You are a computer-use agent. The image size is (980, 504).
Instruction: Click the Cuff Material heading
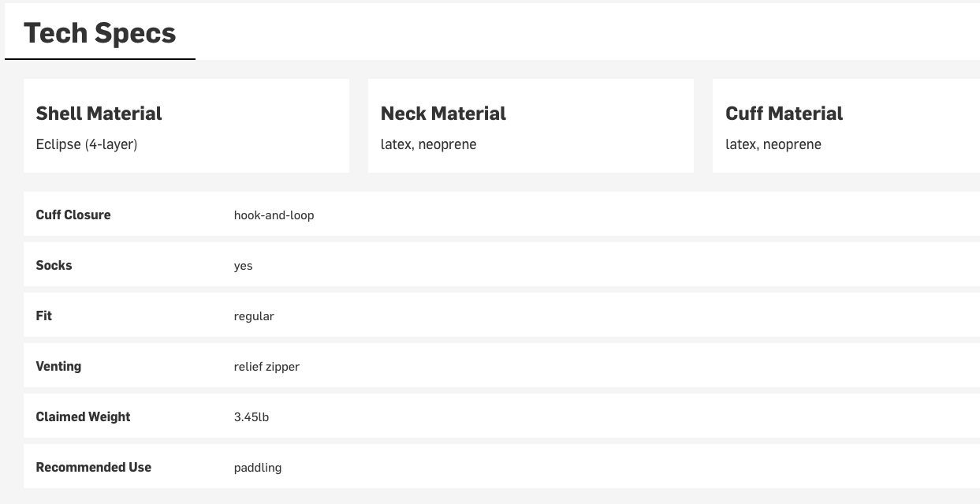[x=784, y=114]
